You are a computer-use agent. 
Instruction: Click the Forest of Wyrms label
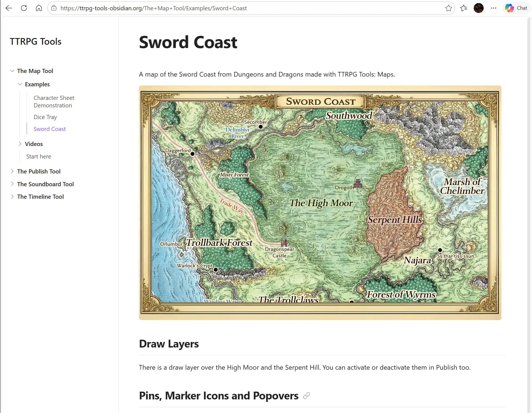click(x=401, y=294)
